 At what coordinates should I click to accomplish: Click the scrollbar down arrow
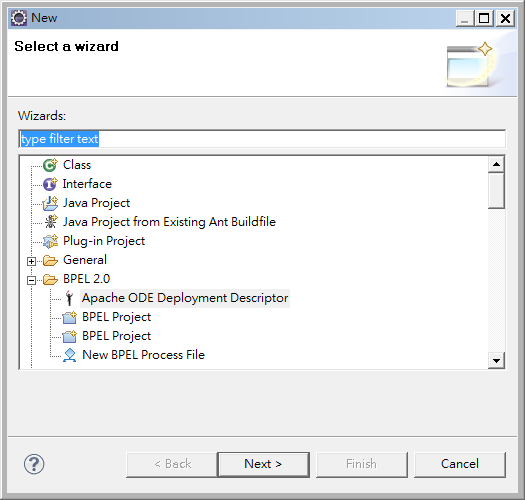tap(496, 361)
